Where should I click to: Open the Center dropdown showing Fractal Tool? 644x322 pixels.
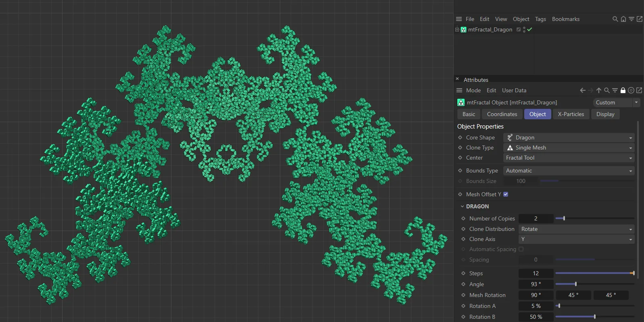click(569, 158)
